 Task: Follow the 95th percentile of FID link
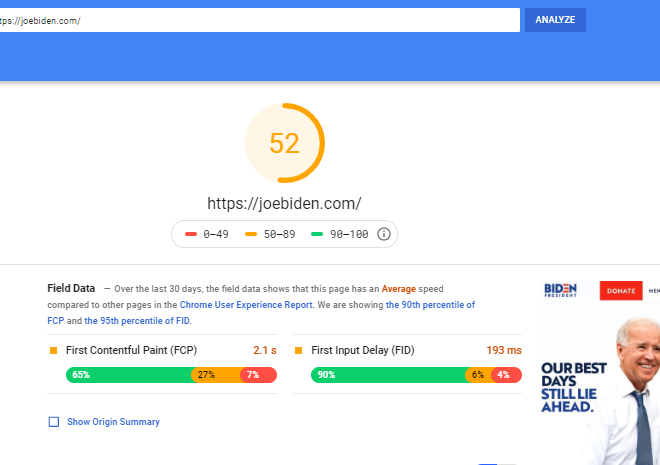pos(137,321)
